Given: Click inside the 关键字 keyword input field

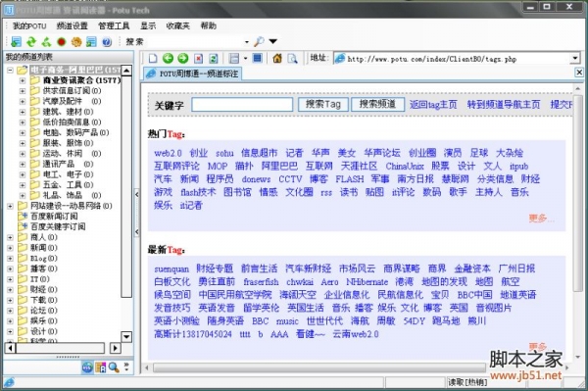Looking at the screenshot, I should click(x=242, y=104).
